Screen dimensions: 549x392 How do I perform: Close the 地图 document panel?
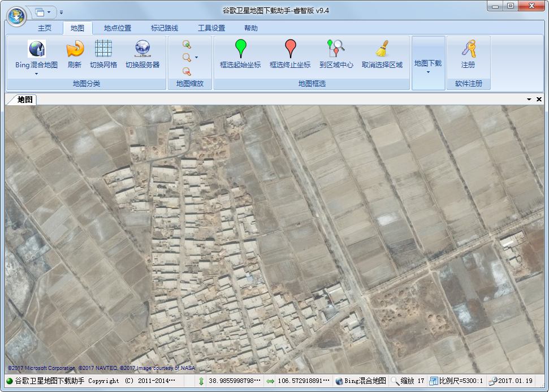pyautogui.click(x=539, y=100)
